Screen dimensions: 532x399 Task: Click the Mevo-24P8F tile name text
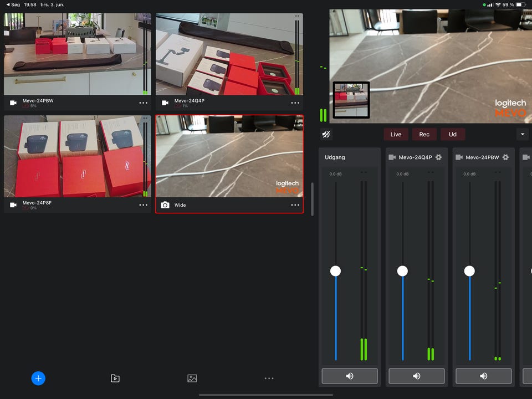click(x=37, y=203)
